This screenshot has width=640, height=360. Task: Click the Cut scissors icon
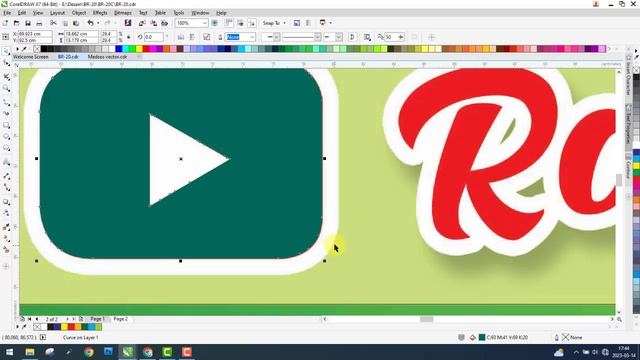53,23
